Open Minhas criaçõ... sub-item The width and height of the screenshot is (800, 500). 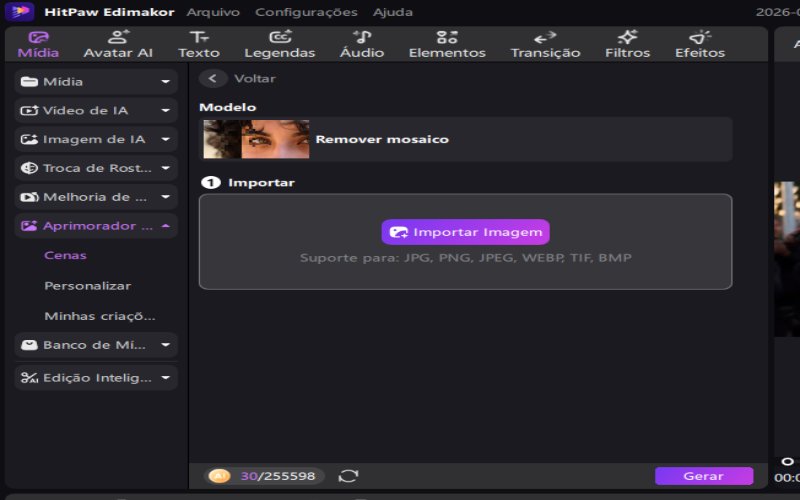tap(99, 316)
